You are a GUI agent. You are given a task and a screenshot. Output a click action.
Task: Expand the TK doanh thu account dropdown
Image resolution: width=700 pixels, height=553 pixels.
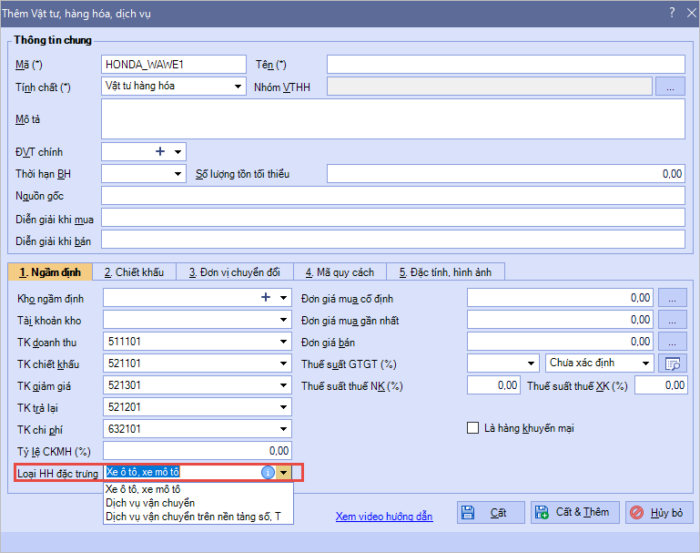284,342
